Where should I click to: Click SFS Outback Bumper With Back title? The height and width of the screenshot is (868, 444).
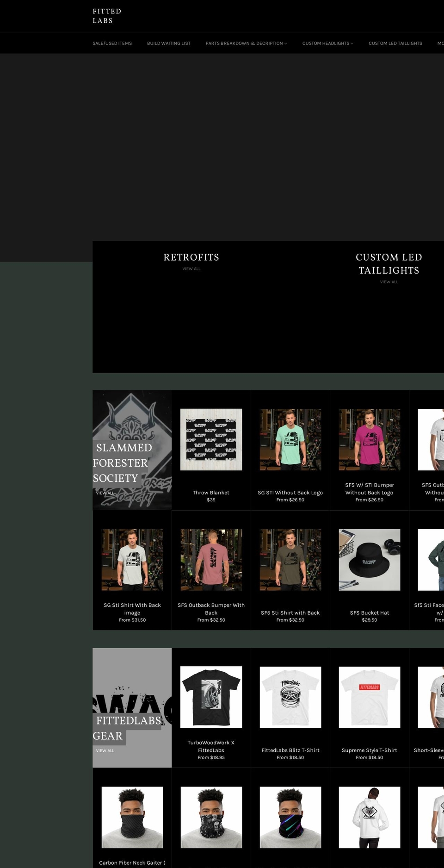(x=211, y=609)
